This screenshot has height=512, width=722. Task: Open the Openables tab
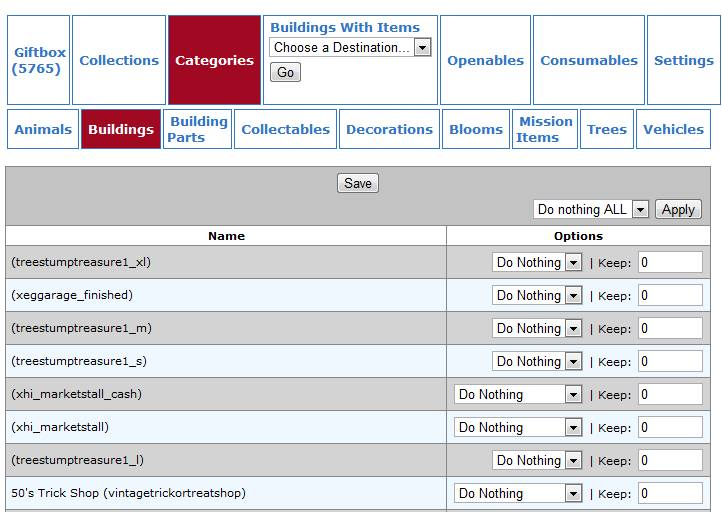485,60
